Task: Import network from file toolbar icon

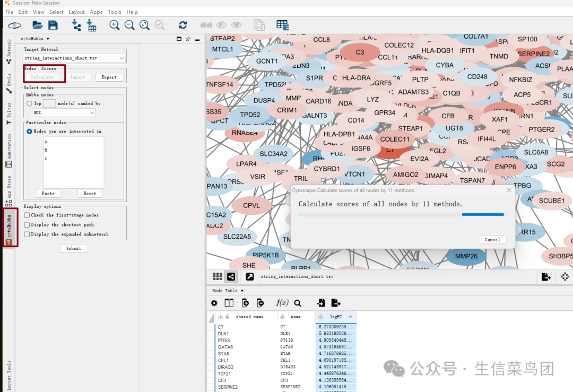Action: point(76,25)
